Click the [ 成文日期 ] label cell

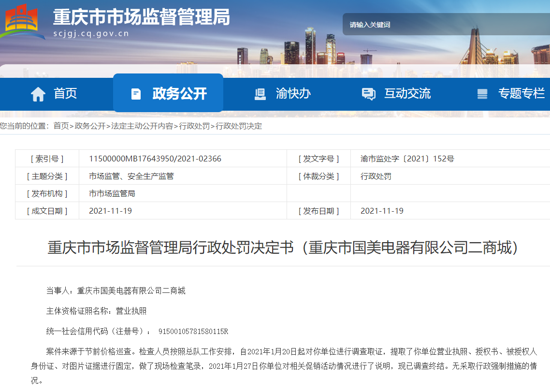(47, 211)
